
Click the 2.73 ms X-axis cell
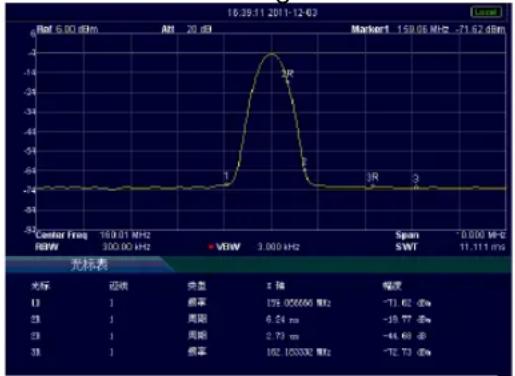click(282, 336)
